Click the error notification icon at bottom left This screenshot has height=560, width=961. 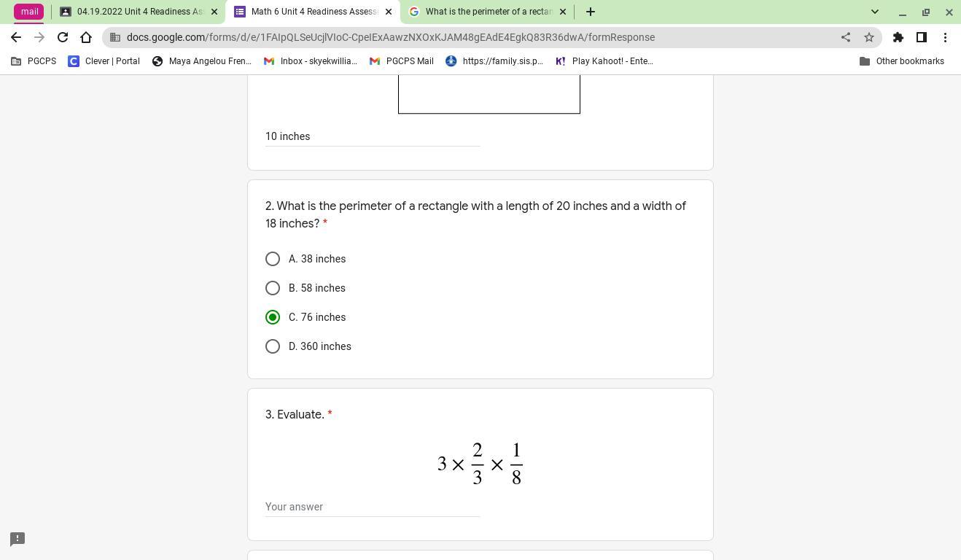coord(17,539)
